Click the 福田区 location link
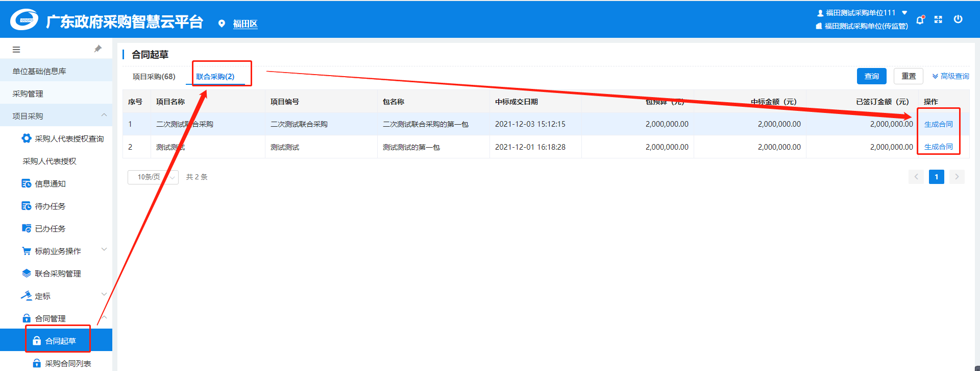Viewport: 980px width, 371px height. pos(245,24)
